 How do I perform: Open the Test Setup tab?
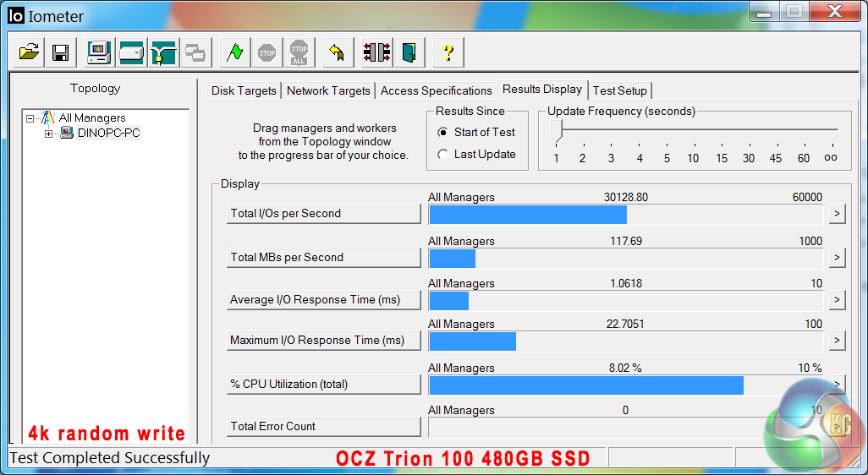[x=620, y=90]
